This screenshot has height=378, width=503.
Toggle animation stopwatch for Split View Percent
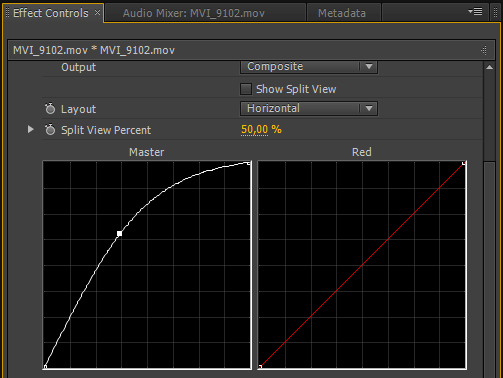coord(50,130)
